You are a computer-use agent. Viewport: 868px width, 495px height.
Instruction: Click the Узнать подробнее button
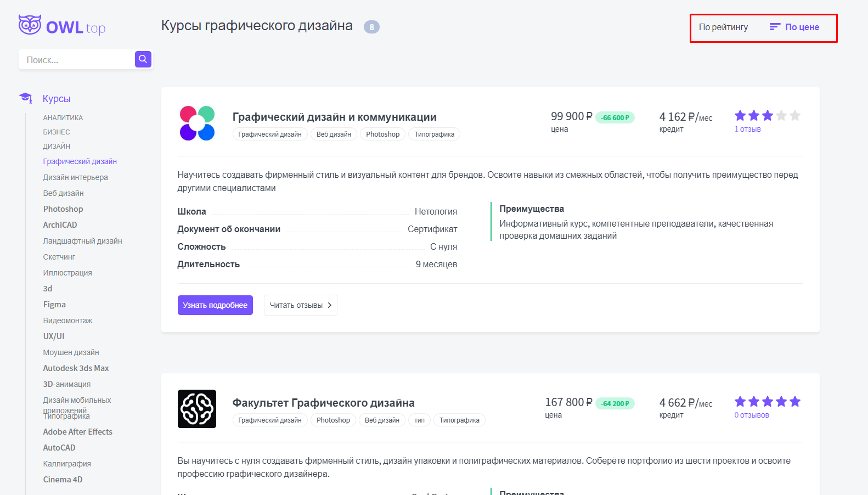(x=215, y=305)
